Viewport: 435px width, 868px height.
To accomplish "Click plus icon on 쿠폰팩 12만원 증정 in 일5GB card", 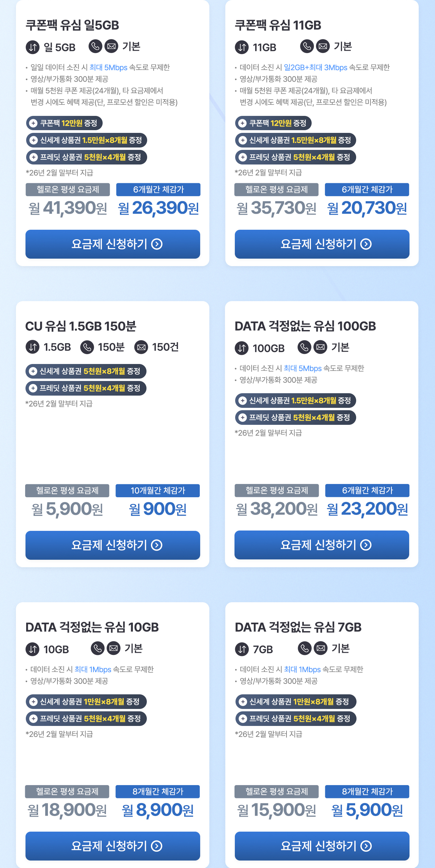I will point(33,123).
